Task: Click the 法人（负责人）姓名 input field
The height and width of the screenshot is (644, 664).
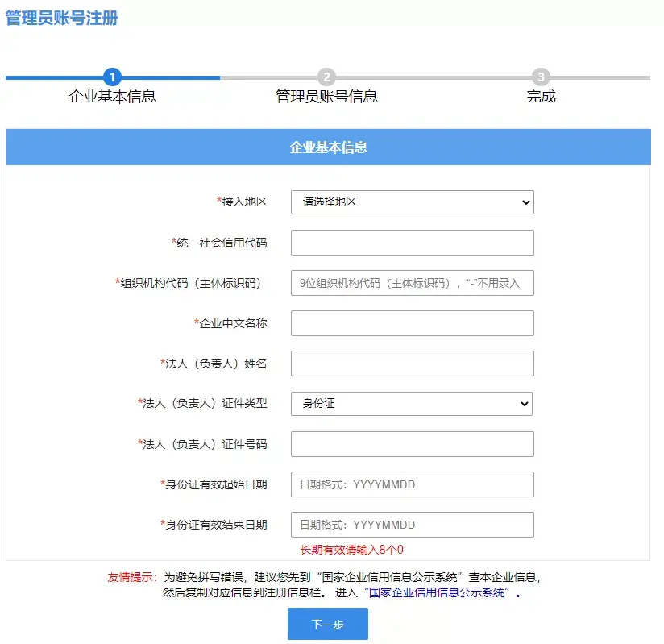Action: pyautogui.click(x=412, y=363)
